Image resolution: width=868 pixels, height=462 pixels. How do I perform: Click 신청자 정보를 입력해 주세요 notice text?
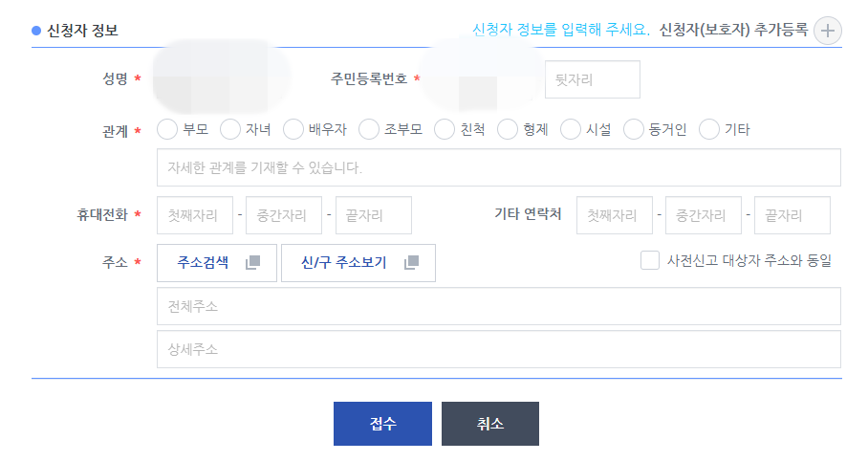pyautogui.click(x=561, y=30)
